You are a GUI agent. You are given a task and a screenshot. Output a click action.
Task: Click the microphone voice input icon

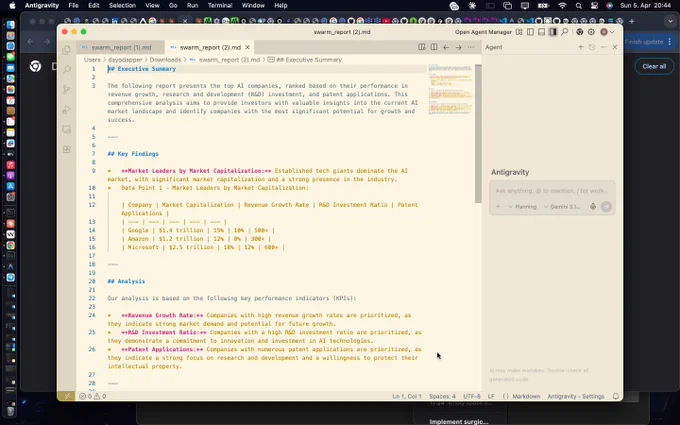[x=593, y=207]
